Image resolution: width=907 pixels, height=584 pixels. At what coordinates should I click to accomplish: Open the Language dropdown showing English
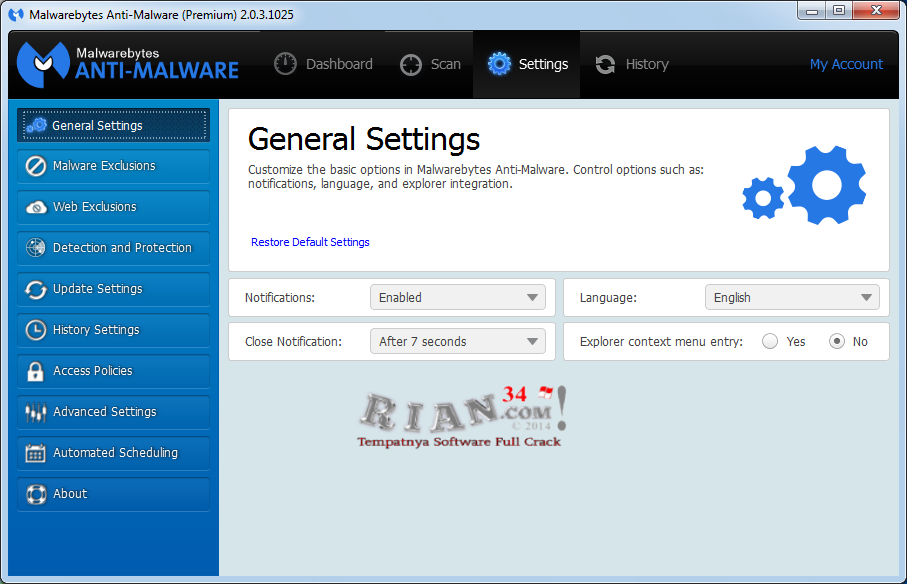click(x=791, y=296)
